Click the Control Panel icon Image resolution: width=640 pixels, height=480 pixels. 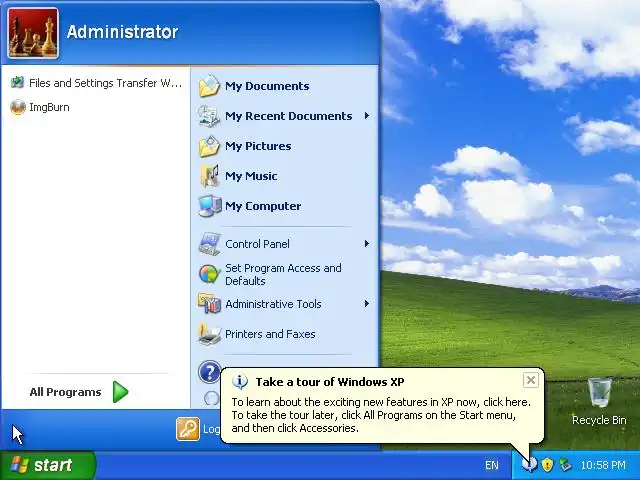click(209, 244)
